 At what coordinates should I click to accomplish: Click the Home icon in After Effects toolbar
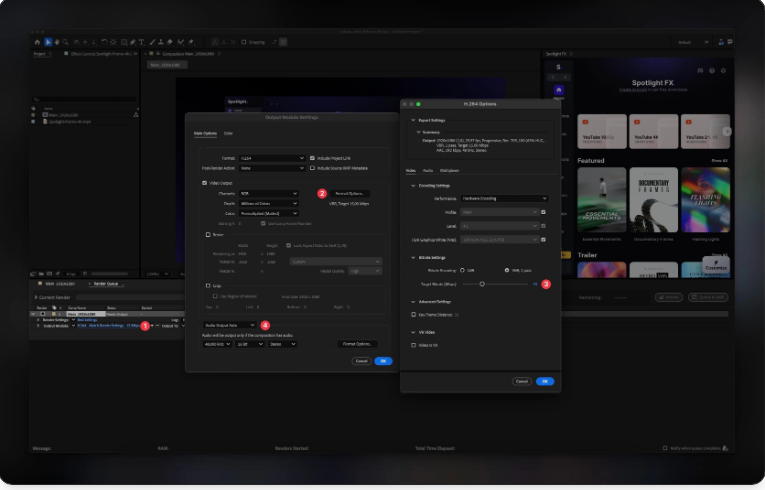pos(37,42)
